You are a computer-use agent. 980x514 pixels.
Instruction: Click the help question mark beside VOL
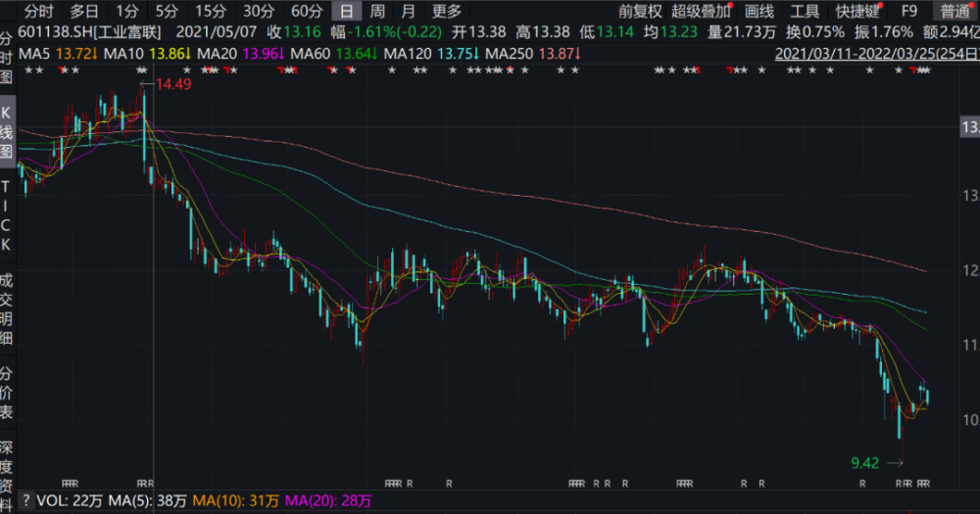point(25,501)
